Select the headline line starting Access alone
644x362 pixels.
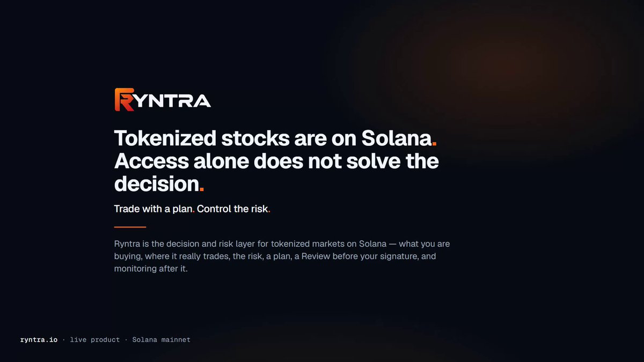pos(276,161)
